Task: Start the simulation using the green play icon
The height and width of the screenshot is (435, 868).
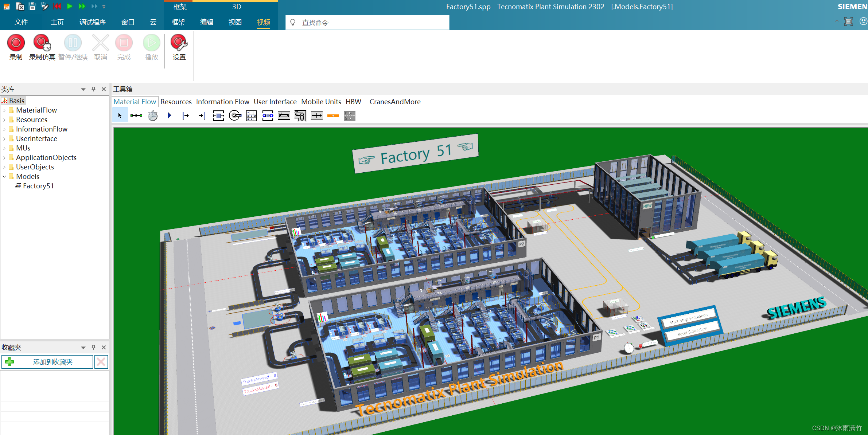Action: [70, 6]
